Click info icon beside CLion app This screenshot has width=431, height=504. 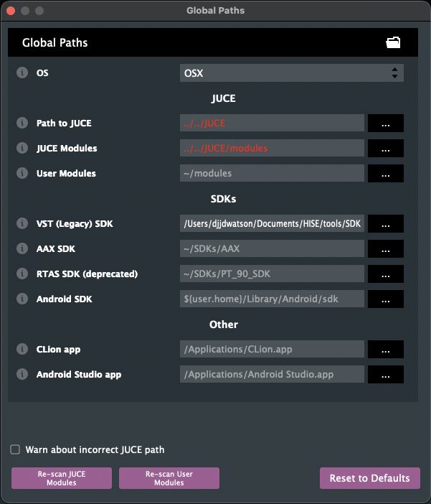22,349
